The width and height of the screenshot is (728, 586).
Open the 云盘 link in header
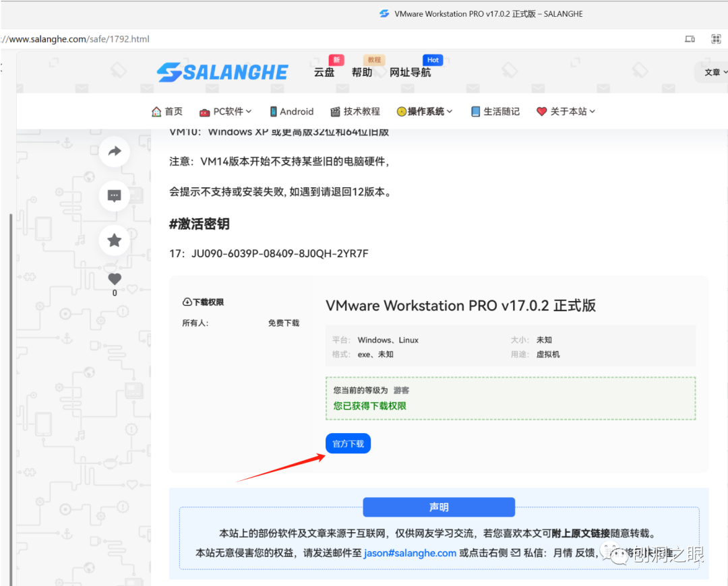point(324,72)
